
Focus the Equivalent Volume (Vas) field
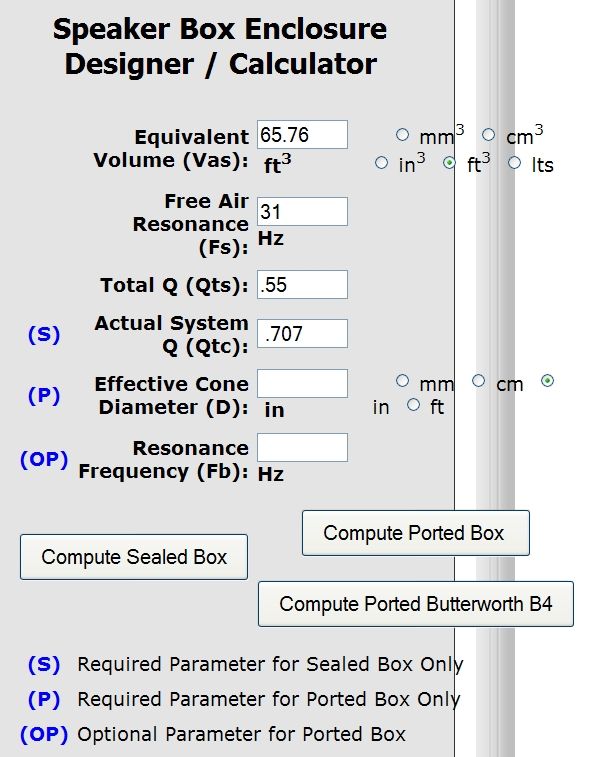(x=302, y=135)
